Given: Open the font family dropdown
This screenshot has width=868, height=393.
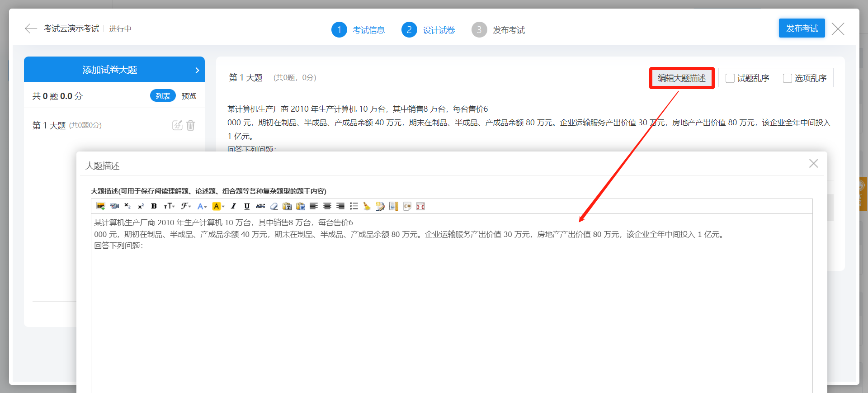Looking at the screenshot, I should 186,206.
